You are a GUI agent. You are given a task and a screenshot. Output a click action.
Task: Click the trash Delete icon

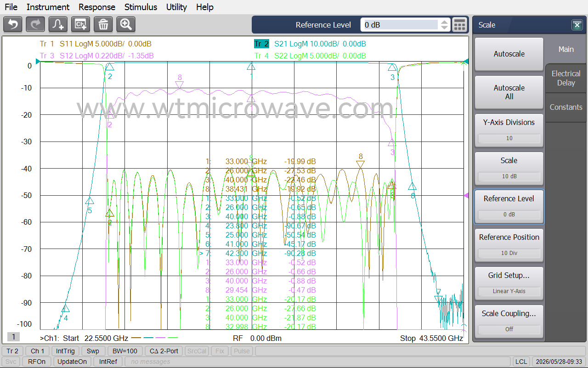pyautogui.click(x=103, y=24)
